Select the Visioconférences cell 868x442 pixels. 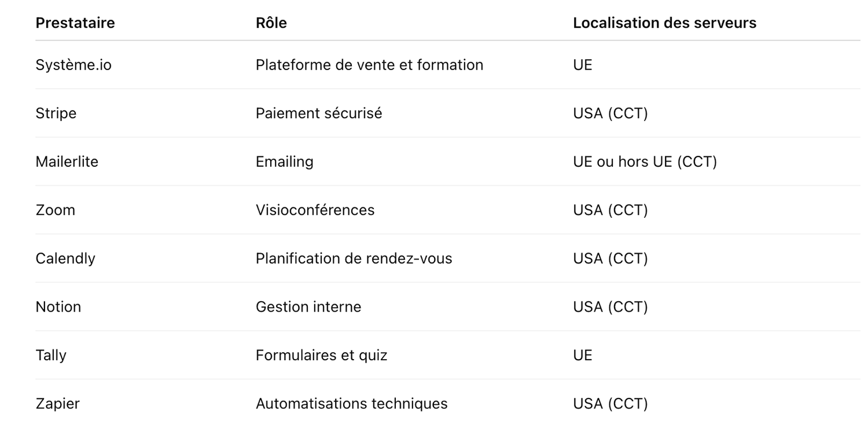315,210
